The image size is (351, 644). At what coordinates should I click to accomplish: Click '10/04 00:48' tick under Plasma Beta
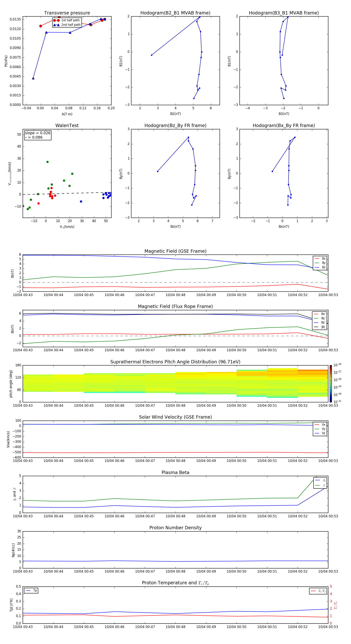pos(175,516)
